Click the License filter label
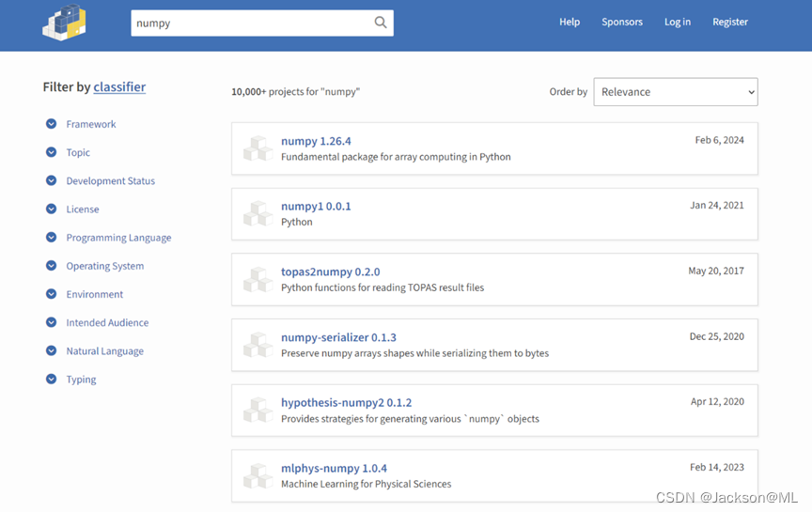 pyautogui.click(x=83, y=209)
